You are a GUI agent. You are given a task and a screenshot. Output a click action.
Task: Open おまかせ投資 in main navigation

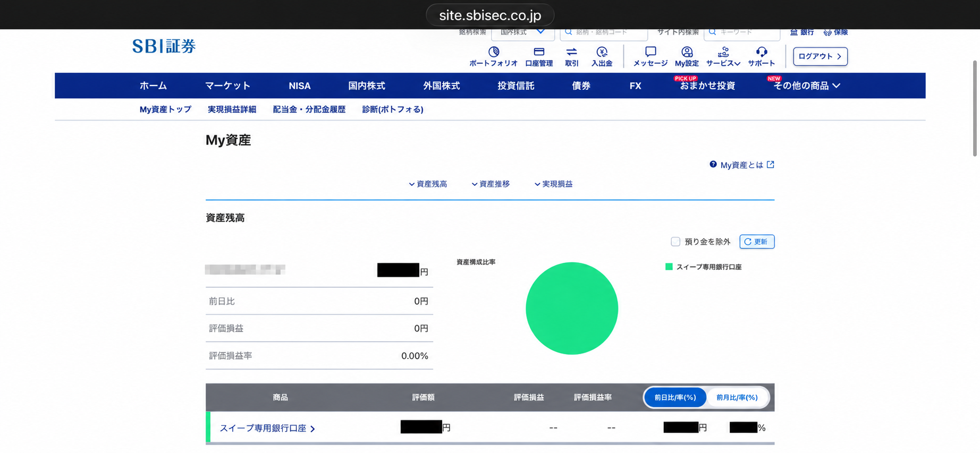pos(707,86)
